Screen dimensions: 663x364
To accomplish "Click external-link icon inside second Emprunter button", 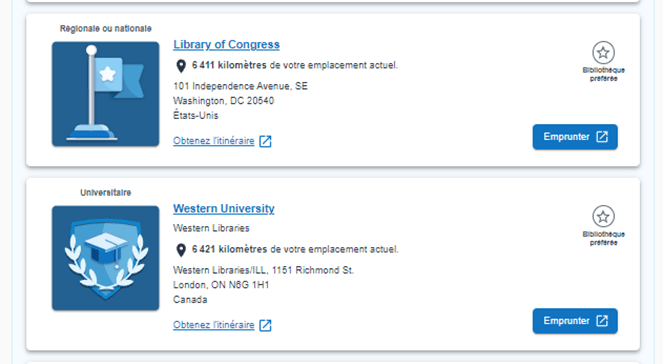I will tap(602, 321).
